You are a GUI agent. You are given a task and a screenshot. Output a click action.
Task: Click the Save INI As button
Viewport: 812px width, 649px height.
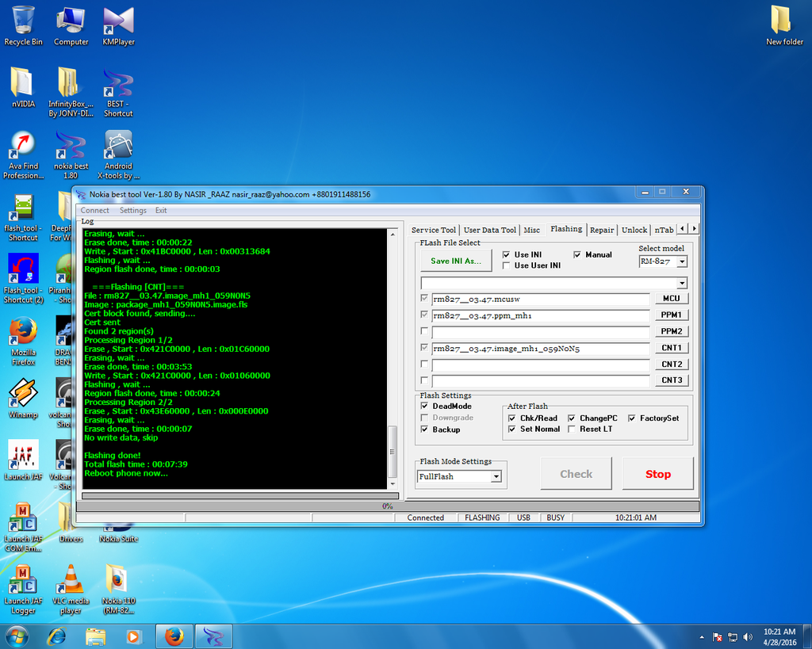click(456, 261)
